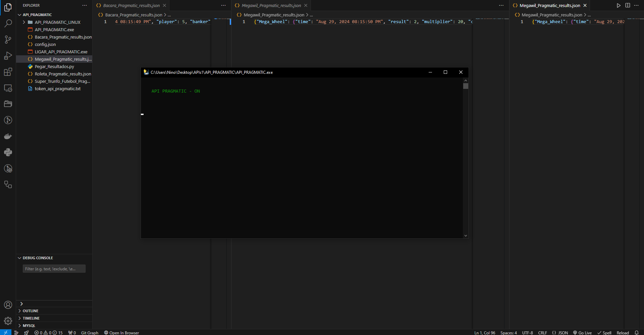The width and height of the screenshot is (644, 335).
Task: Click Git Graph in the status bar
Action: pos(90,333)
